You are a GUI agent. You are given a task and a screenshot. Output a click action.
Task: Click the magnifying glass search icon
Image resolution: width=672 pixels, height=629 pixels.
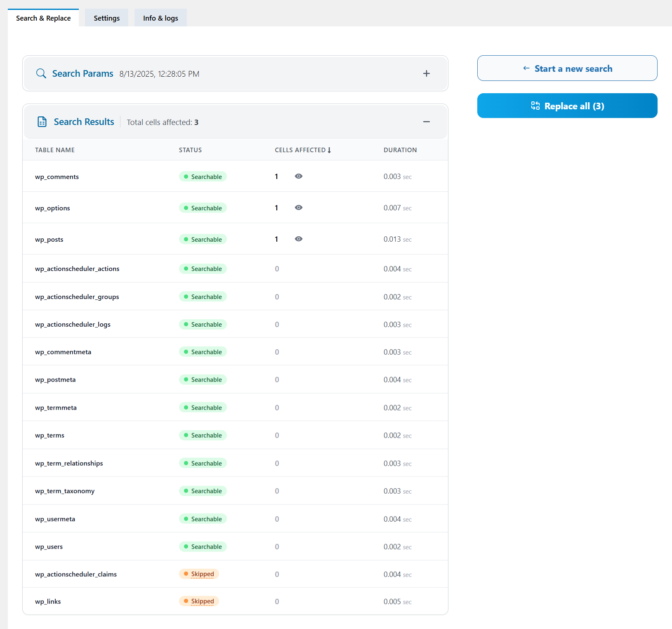41,73
